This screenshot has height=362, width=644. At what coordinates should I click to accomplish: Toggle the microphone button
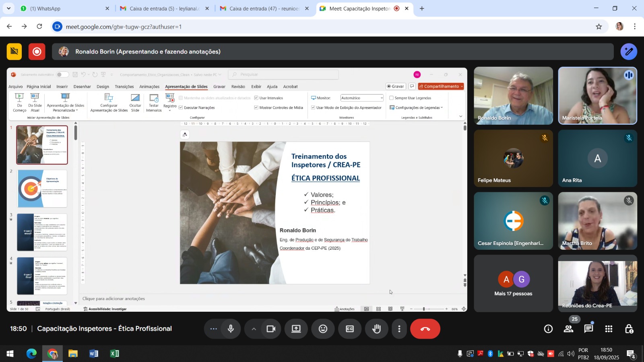click(231, 329)
